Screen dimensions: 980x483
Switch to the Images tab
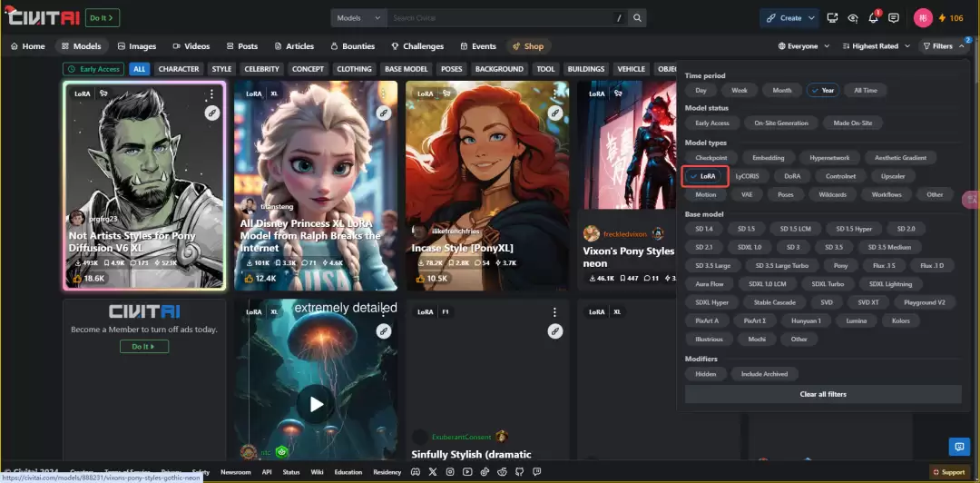coord(135,46)
